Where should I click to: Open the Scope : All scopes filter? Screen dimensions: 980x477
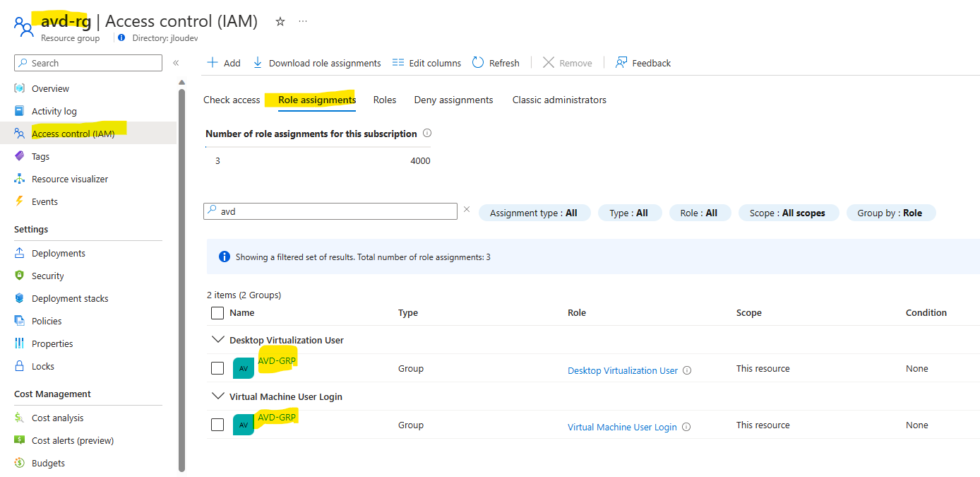click(x=789, y=213)
